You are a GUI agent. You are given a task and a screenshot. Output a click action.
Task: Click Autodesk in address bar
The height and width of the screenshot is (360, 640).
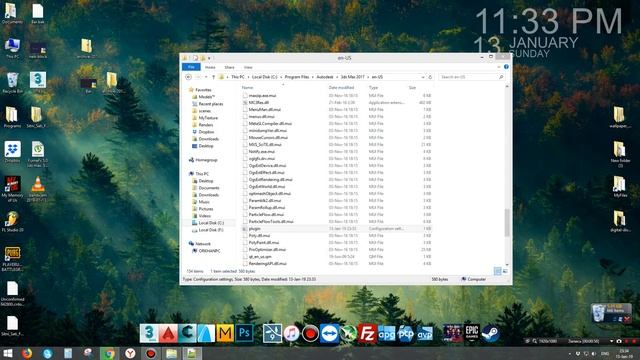pyautogui.click(x=325, y=77)
